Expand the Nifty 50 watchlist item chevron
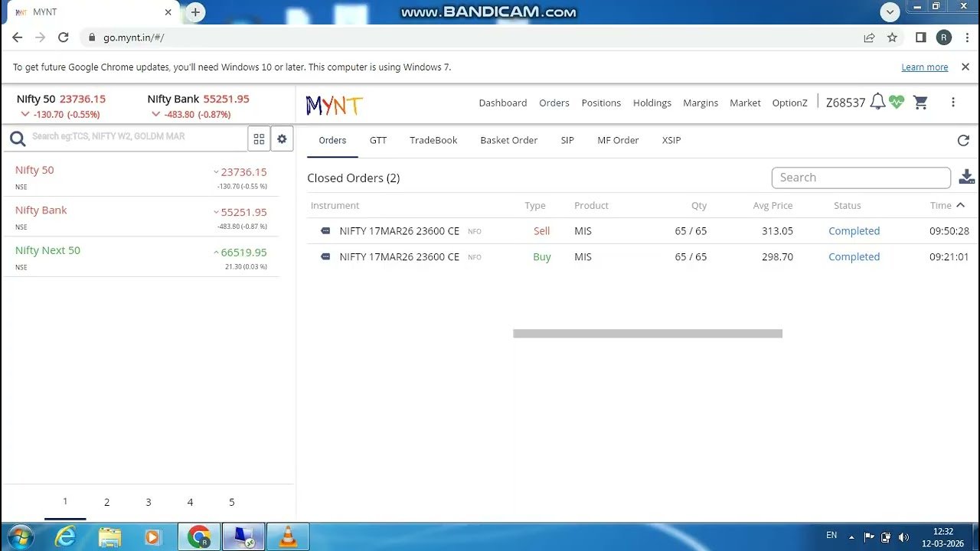The image size is (980, 551). pyautogui.click(x=217, y=172)
